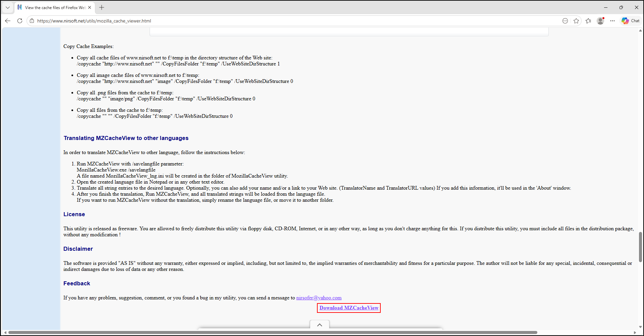Click the 'Open the created language file' step
Screen dimensions: 644x336
coord(151,182)
